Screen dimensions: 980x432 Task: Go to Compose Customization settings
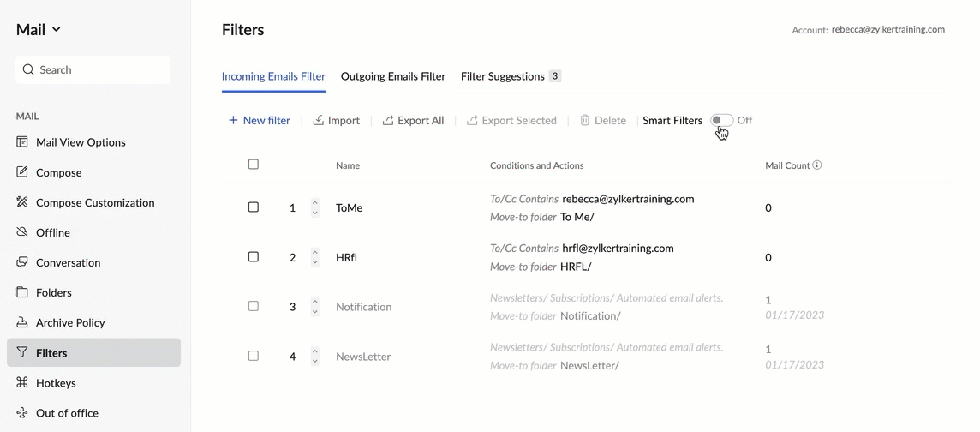point(93,202)
